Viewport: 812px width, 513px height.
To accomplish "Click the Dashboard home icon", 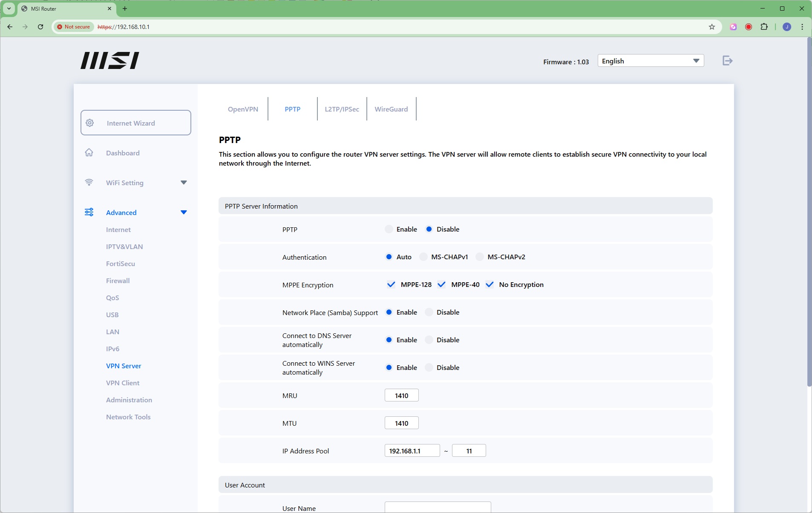I will pyautogui.click(x=89, y=153).
